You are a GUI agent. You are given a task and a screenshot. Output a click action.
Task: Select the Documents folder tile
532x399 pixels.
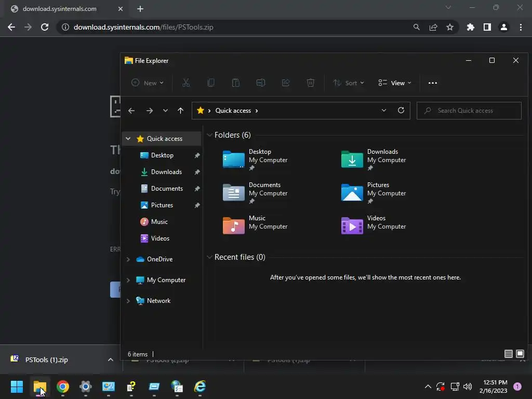coord(255,192)
